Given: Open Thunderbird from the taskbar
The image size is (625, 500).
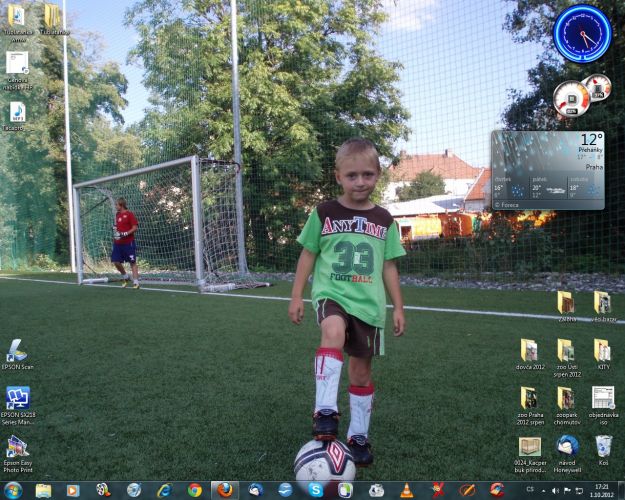Looking at the screenshot, I should 255,491.
